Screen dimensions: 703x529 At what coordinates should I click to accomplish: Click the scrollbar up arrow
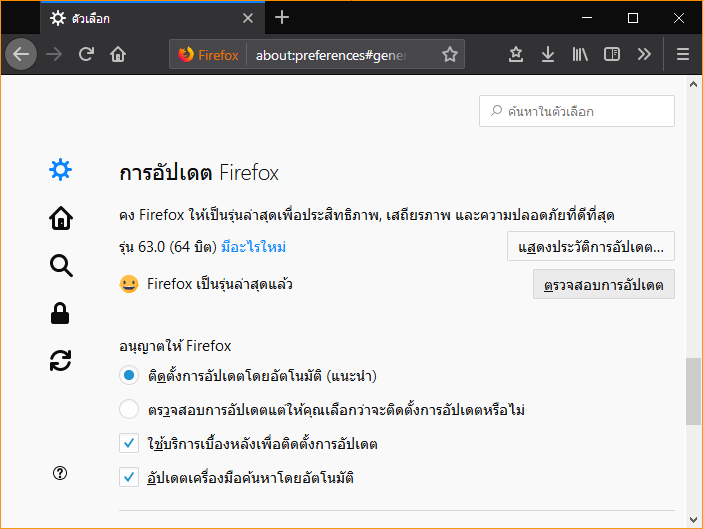pos(693,84)
